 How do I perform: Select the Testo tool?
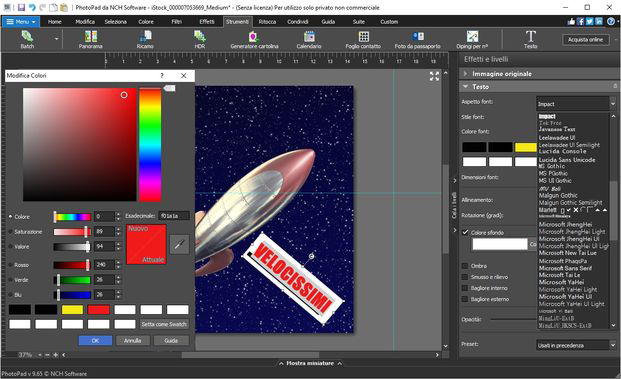(x=531, y=40)
